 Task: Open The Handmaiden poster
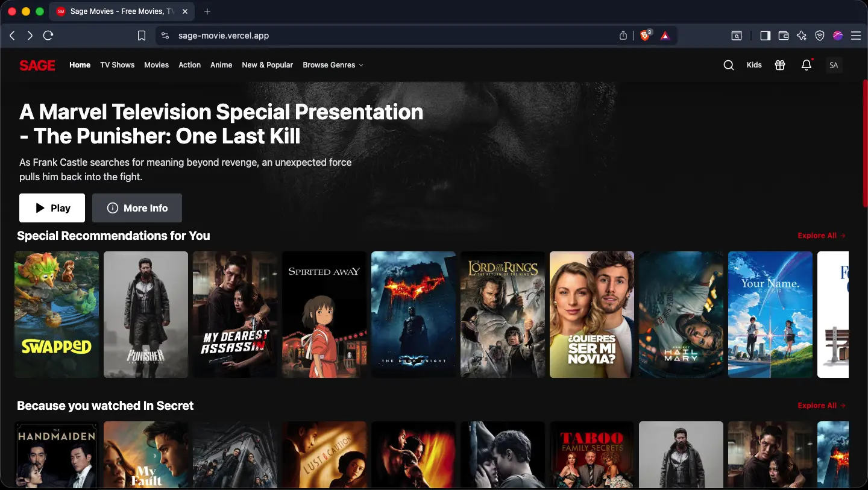[57, 454]
